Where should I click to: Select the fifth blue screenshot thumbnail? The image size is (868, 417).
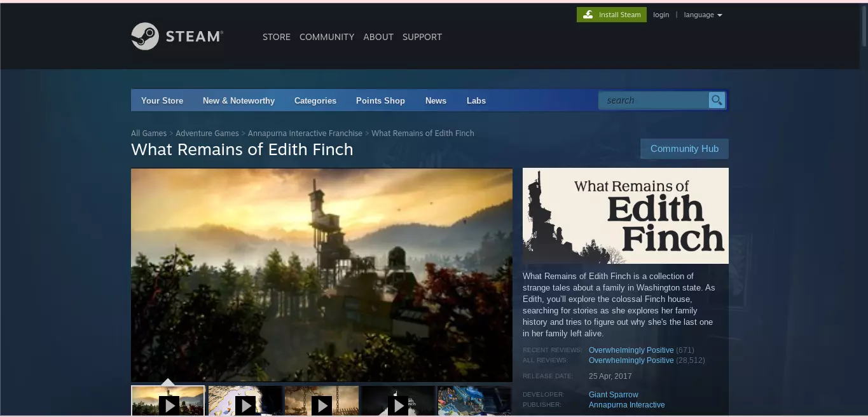pyautogui.click(x=474, y=400)
